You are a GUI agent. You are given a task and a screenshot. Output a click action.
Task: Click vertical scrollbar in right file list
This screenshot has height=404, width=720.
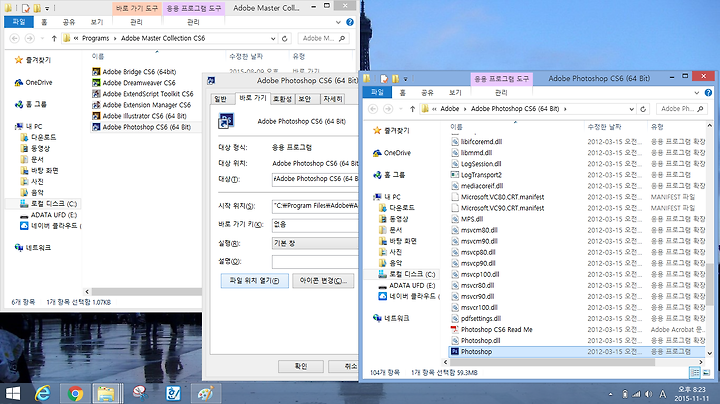tap(709, 284)
